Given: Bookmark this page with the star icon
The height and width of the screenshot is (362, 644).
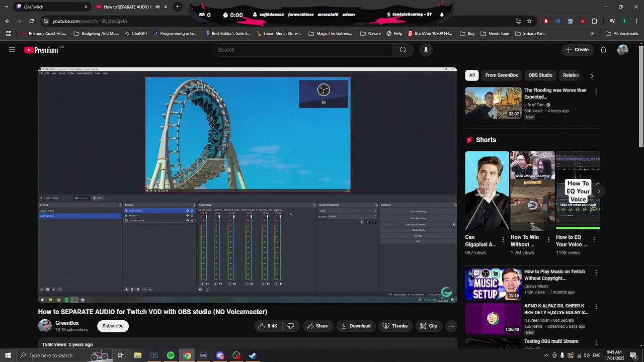Looking at the screenshot, I should point(529,21).
